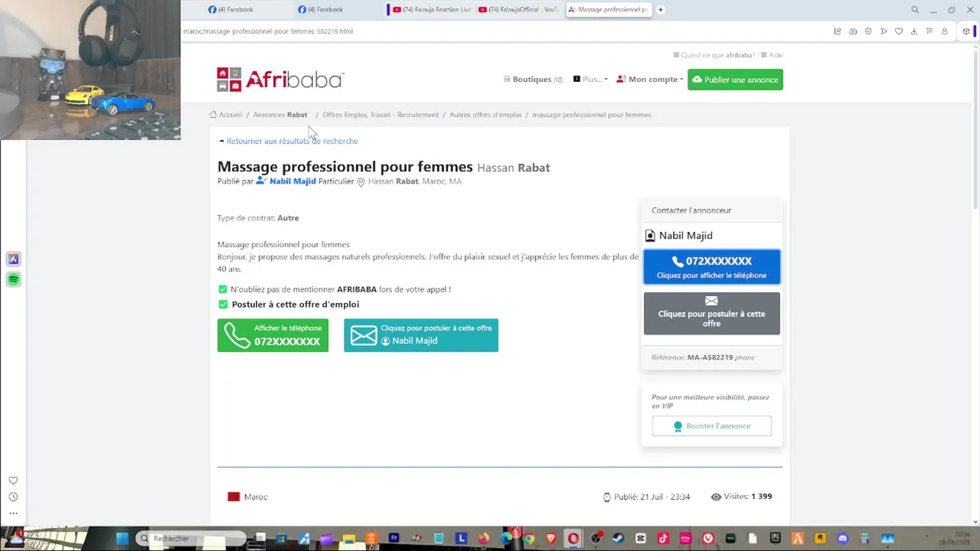Open the profile account icon in toolbar

(945, 31)
